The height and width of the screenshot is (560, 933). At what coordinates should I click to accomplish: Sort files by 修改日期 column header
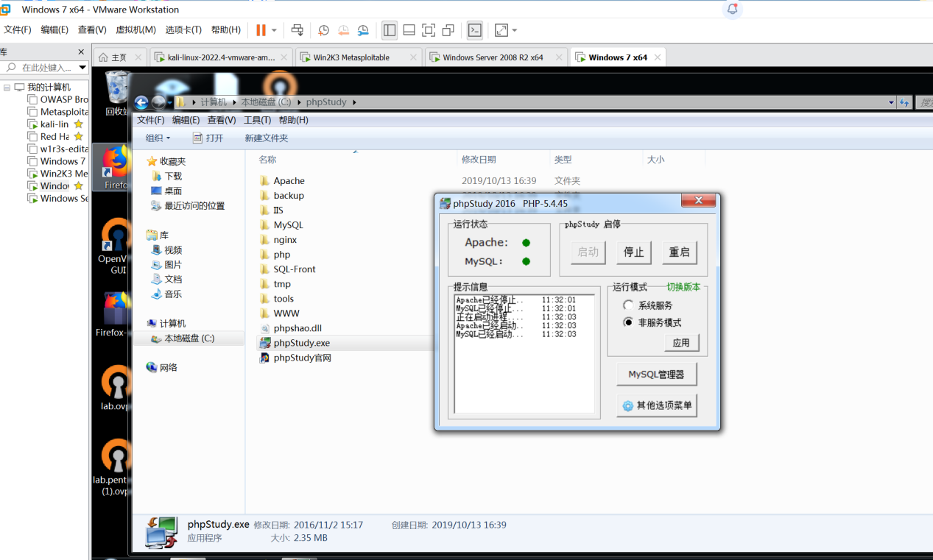(x=479, y=159)
